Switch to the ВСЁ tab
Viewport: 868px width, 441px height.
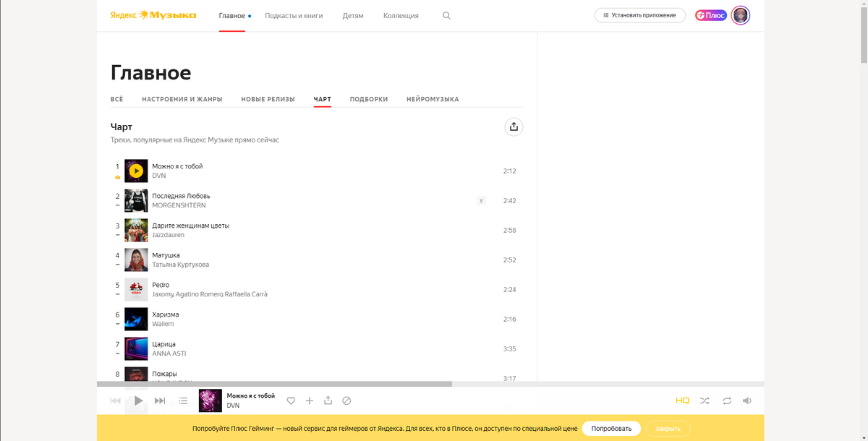[x=116, y=99]
